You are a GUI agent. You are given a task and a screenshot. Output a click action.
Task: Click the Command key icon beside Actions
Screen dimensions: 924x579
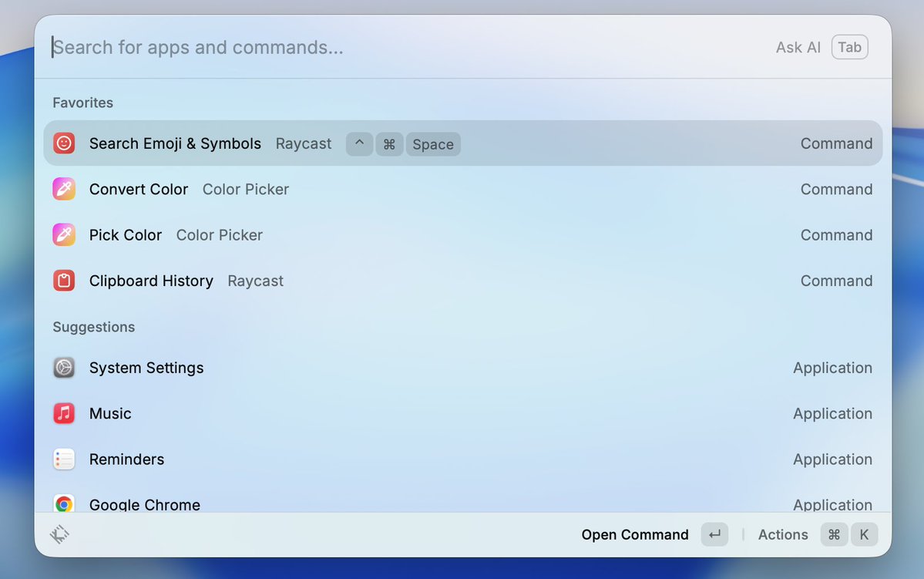(x=834, y=535)
